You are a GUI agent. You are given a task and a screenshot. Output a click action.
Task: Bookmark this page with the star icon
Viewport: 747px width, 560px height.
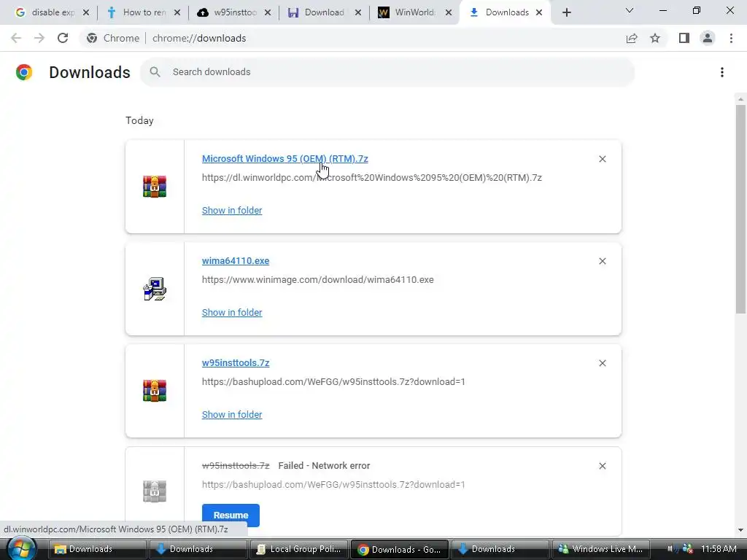pos(655,38)
